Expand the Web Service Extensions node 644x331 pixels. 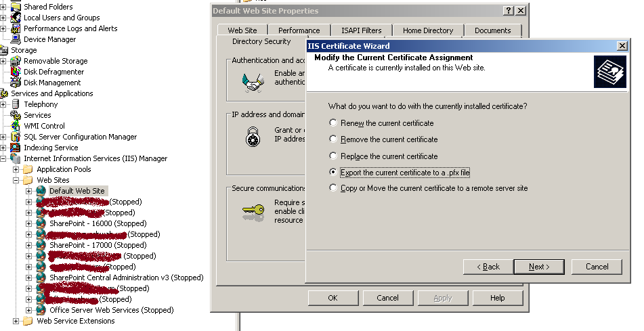pos(16,321)
